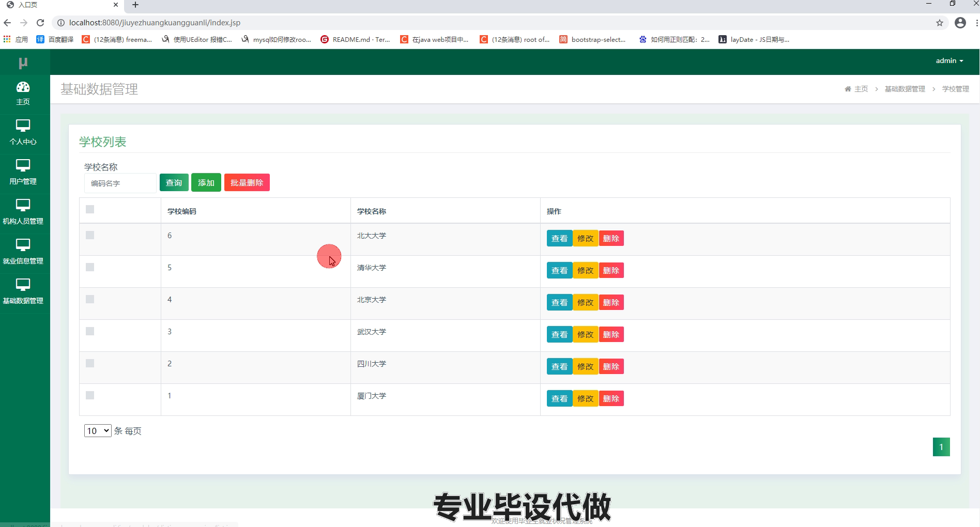Check the box for 武汉大学 row

pyautogui.click(x=90, y=331)
